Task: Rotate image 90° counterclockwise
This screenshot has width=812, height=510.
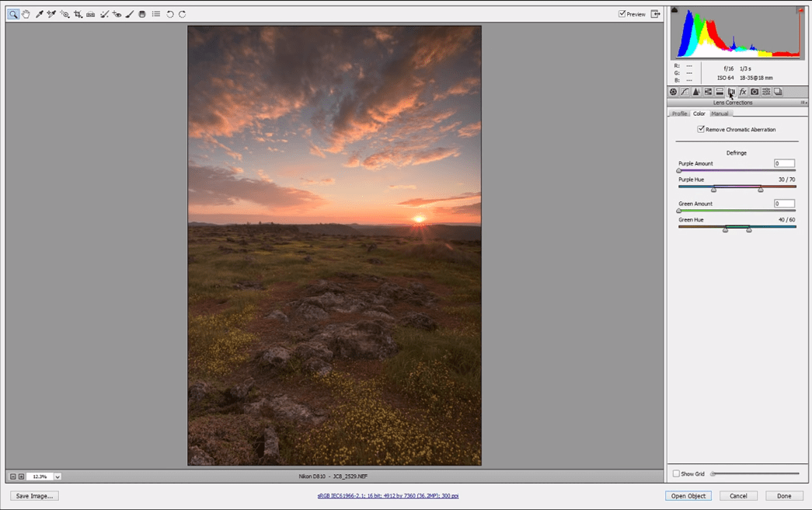Action: (170, 14)
